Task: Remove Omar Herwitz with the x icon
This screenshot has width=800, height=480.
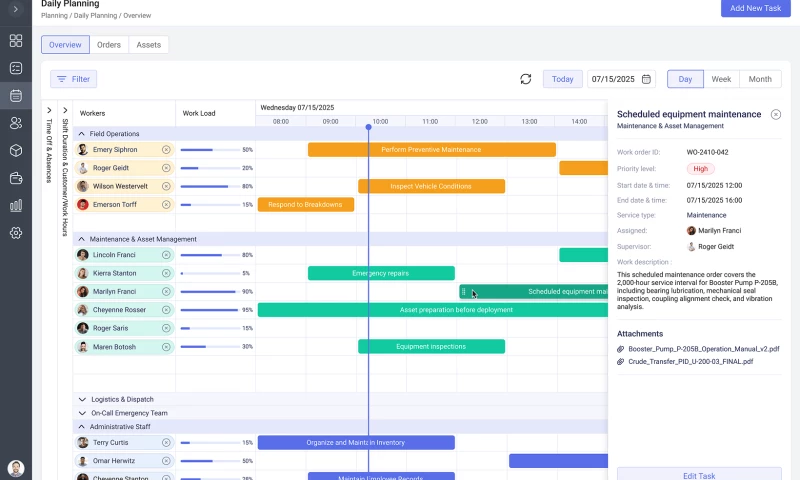Action: tap(166, 461)
